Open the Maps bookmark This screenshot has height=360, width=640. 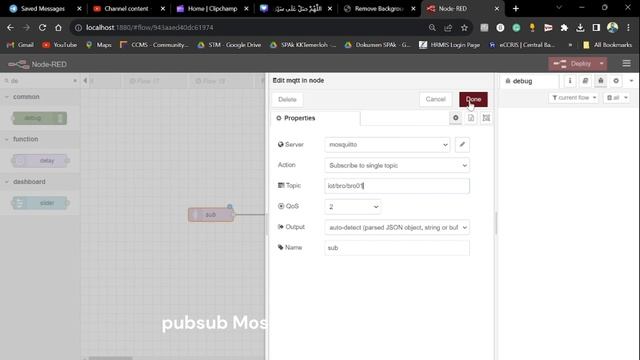point(98,45)
